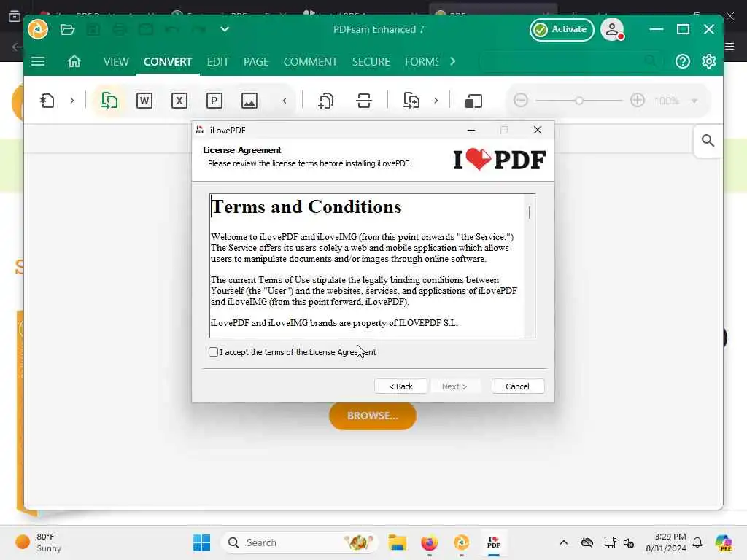This screenshot has height=560, width=747.
Task: Click the OCR document icon
Action: click(326, 101)
